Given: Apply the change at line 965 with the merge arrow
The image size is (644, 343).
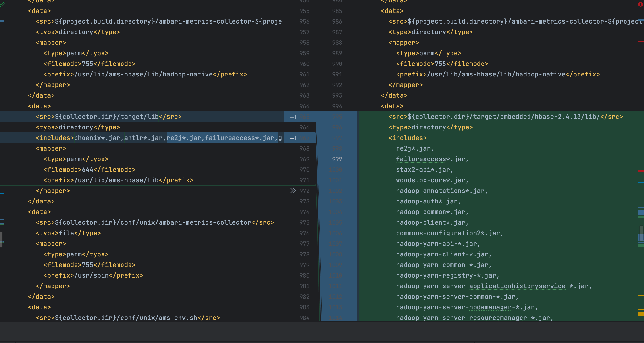Looking at the screenshot, I should click(293, 117).
